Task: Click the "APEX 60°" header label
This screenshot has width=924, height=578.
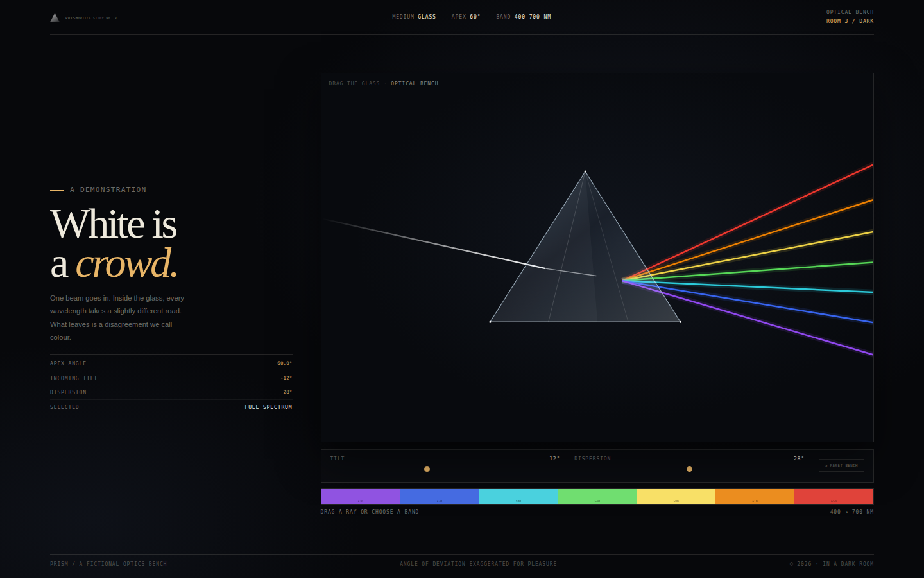Action: pos(466,17)
